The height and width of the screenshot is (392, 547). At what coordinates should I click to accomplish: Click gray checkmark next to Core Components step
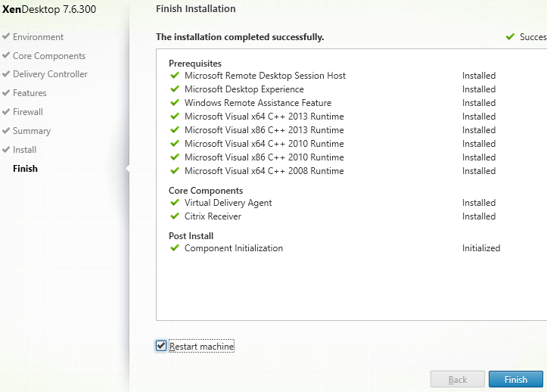pyautogui.click(x=5, y=54)
